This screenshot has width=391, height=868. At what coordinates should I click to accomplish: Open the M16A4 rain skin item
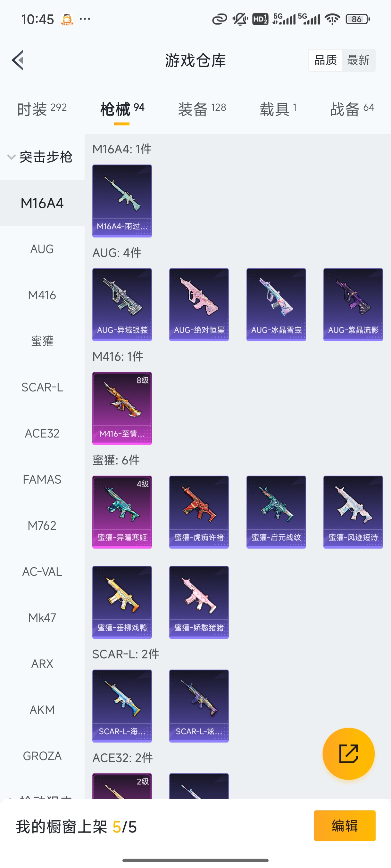[122, 201]
